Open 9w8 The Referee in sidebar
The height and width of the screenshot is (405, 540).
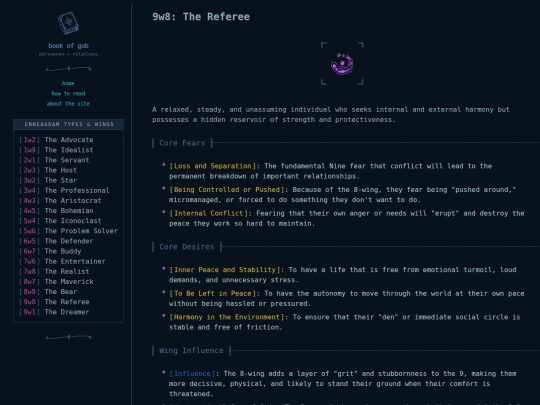[54, 302]
